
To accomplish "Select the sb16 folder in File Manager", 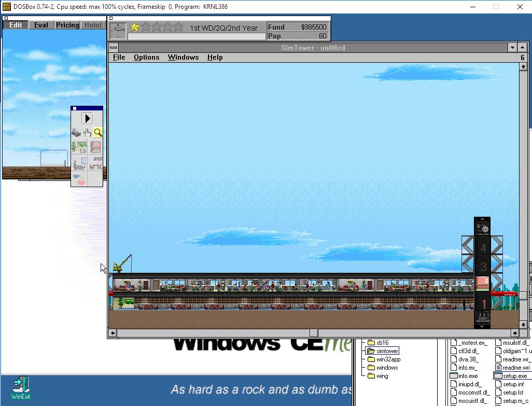I will 378,343.
